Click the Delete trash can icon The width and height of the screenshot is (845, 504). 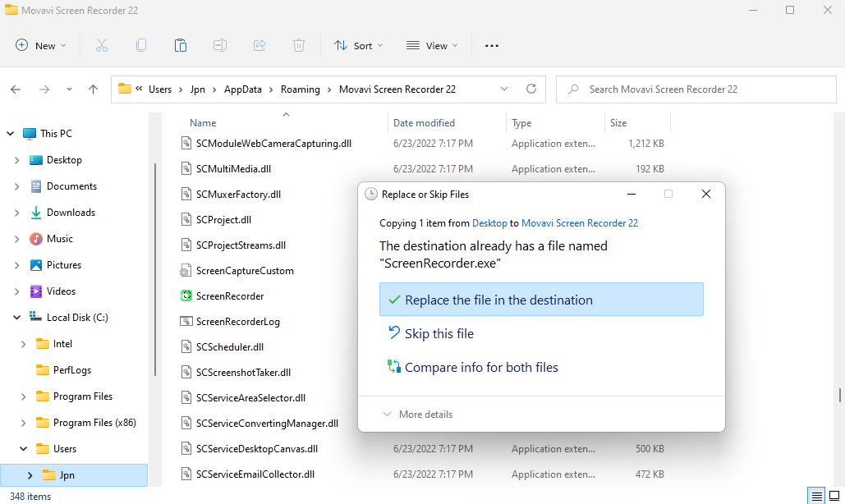point(299,46)
